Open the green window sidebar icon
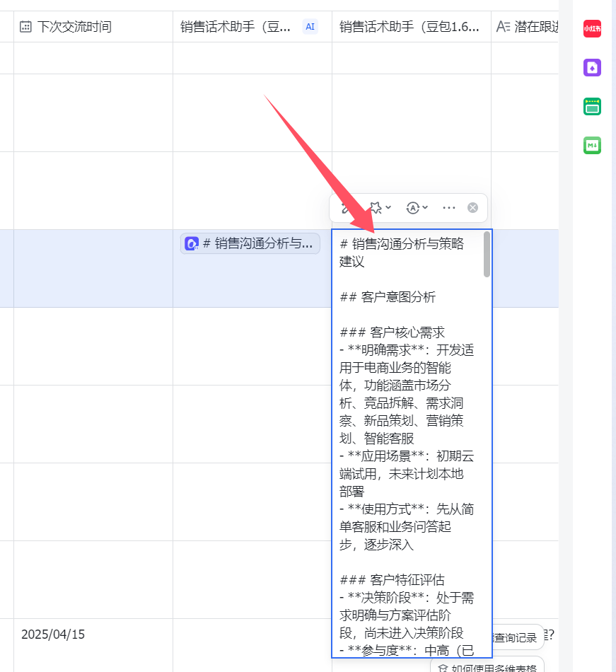Image resolution: width=616 pixels, height=672 pixels. (592, 107)
